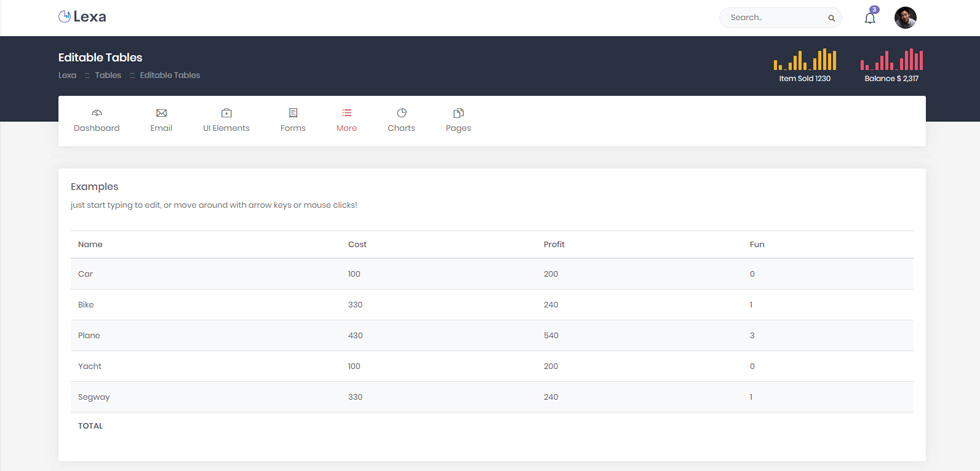Click the Cost column header

358,244
